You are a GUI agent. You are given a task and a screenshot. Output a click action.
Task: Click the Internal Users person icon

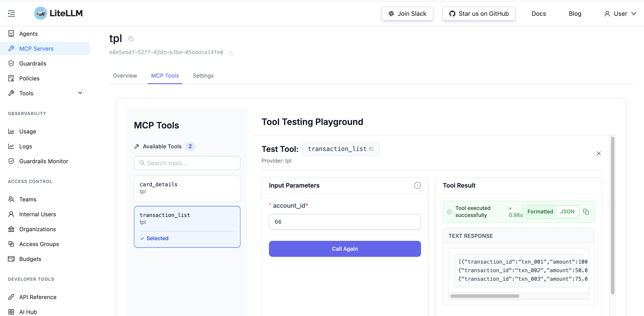click(x=11, y=214)
